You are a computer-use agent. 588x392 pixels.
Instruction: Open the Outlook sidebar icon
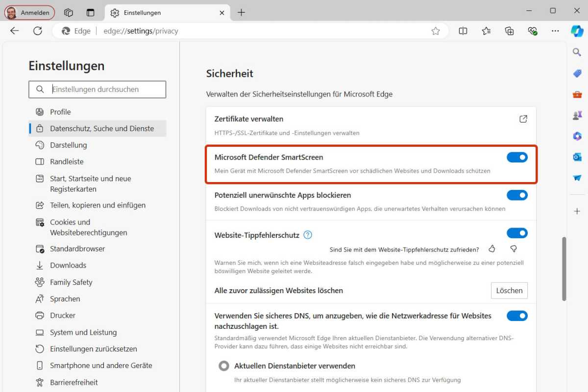point(577,157)
